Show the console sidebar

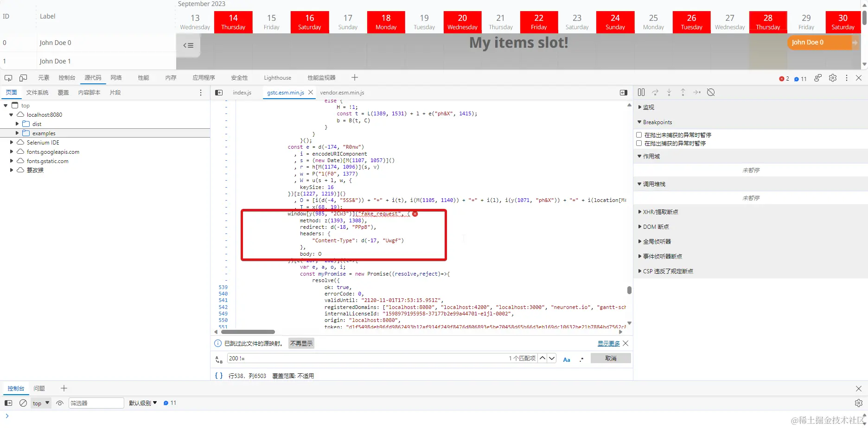(x=8, y=403)
